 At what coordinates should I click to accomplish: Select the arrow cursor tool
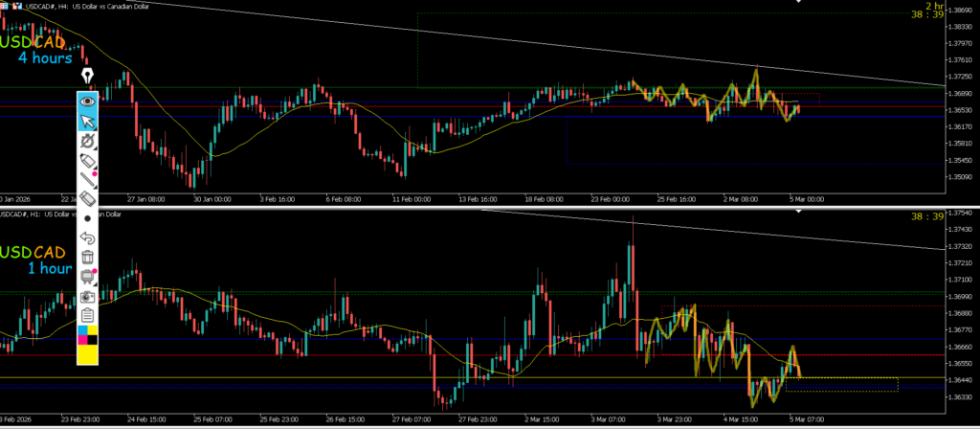pos(88,120)
